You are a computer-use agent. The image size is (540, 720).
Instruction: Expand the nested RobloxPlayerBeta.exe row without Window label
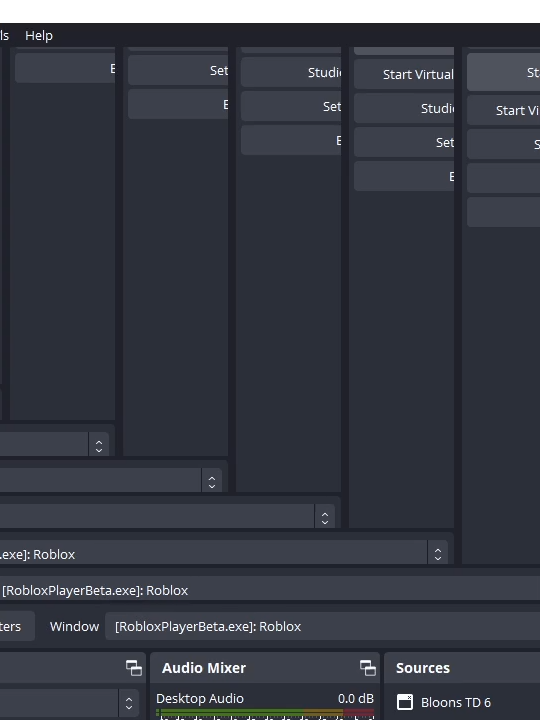pyautogui.click(x=270, y=590)
